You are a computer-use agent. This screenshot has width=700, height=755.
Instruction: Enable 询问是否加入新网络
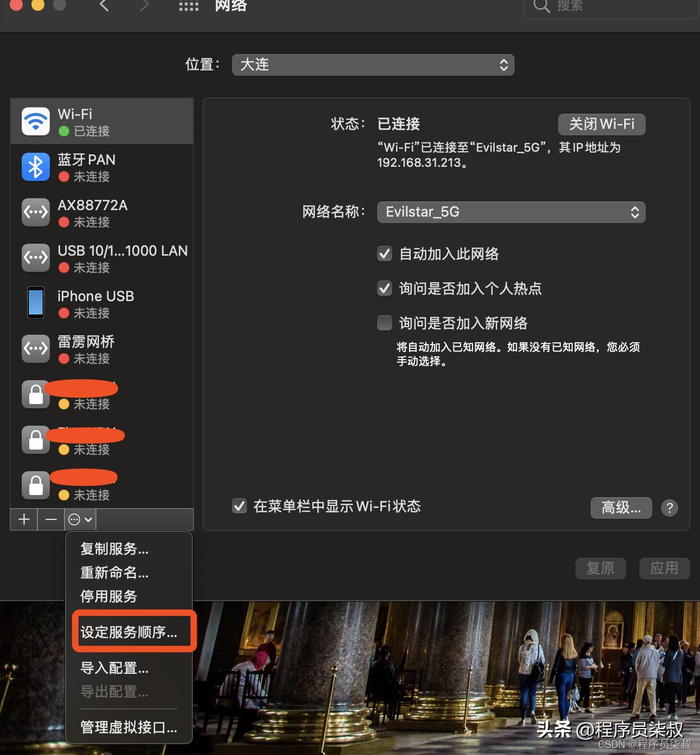(385, 323)
